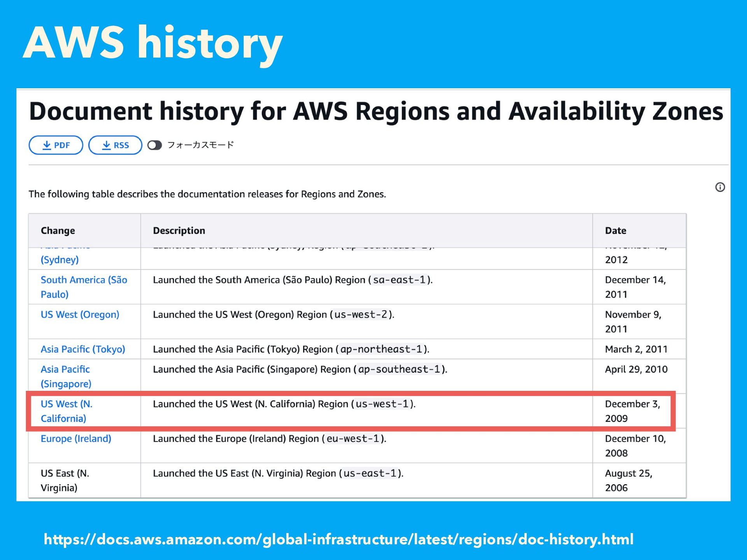
Task: Open the Asia Pacific (Sydney) link
Action: coord(60,259)
